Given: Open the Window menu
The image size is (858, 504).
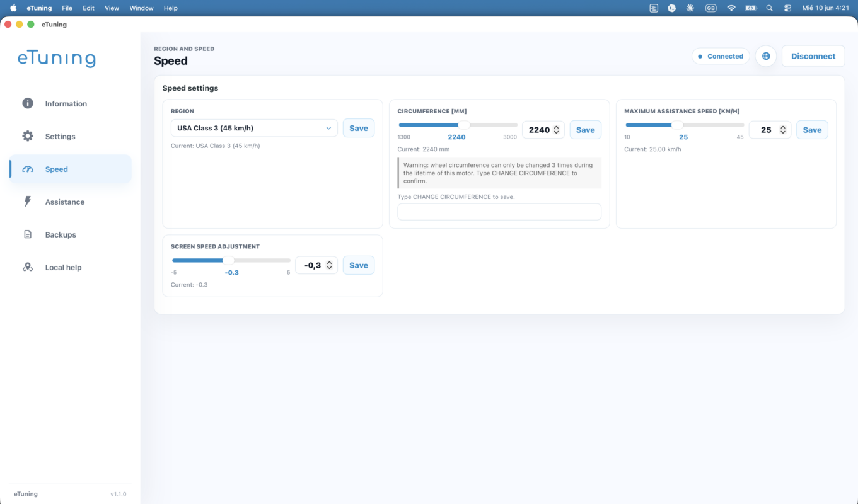Looking at the screenshot, I should [141, 8].
